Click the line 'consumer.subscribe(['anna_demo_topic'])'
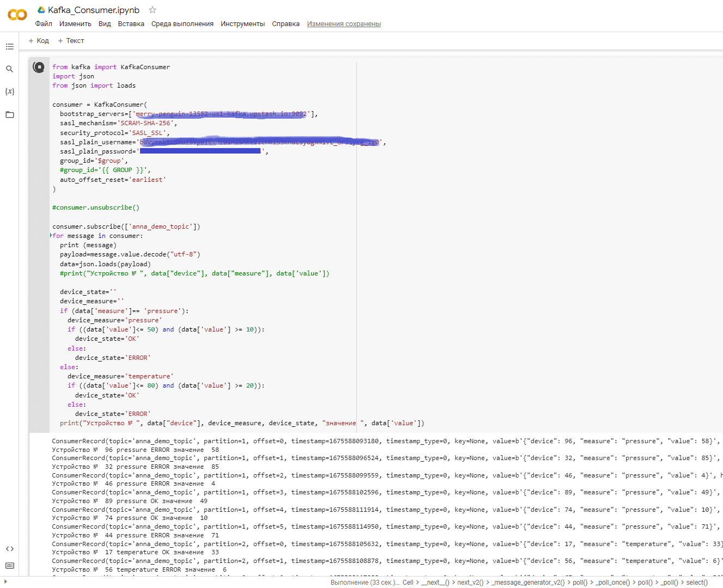This screenshot has width=723, height=588. coord(126,226)
